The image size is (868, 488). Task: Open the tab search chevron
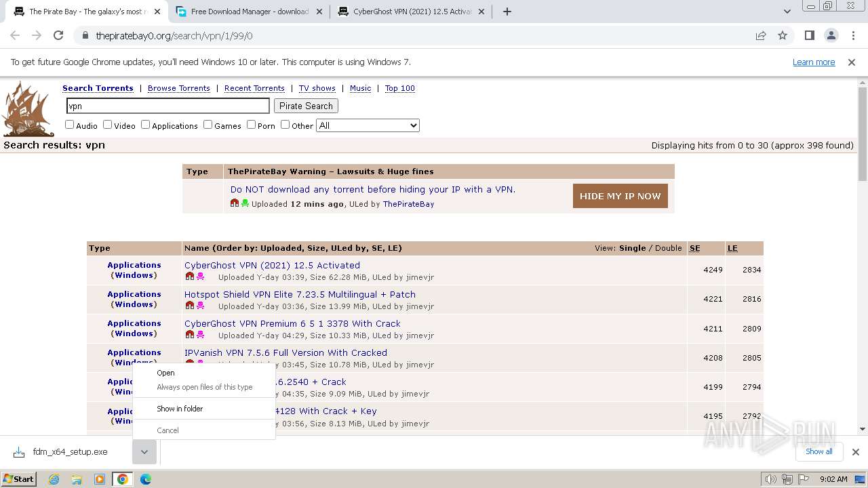(787, 12)
